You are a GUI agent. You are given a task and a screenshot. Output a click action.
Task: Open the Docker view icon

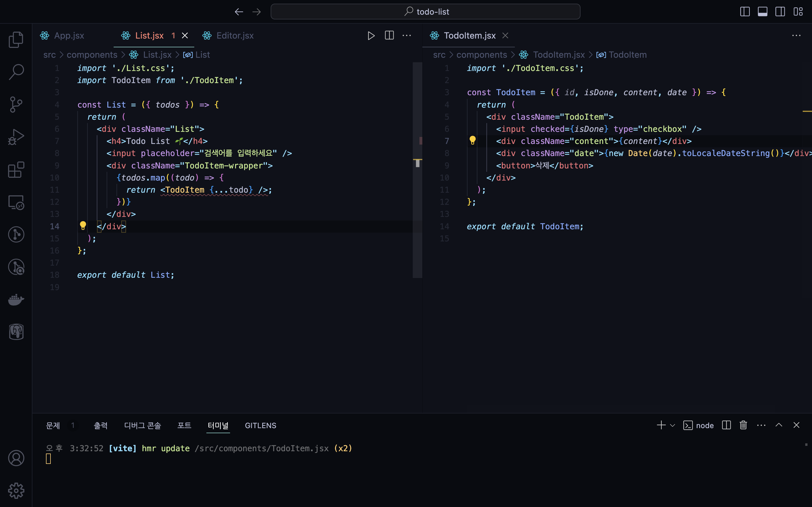coord(16,299)
